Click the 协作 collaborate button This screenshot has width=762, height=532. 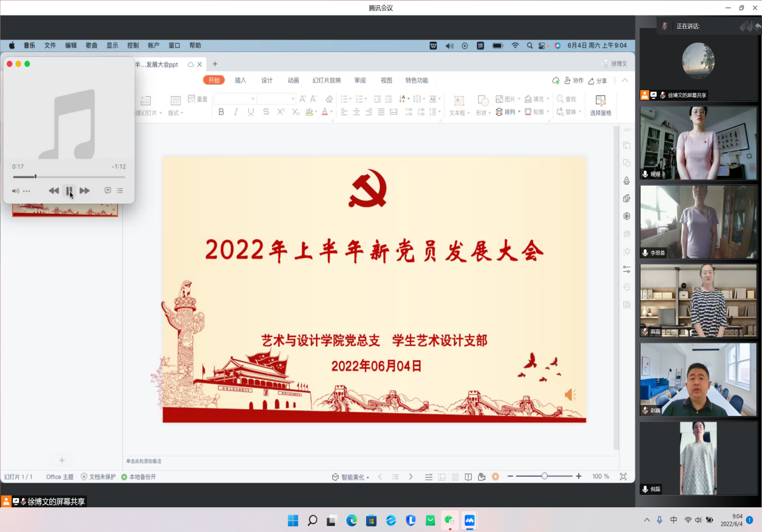(x=574, y=80)
